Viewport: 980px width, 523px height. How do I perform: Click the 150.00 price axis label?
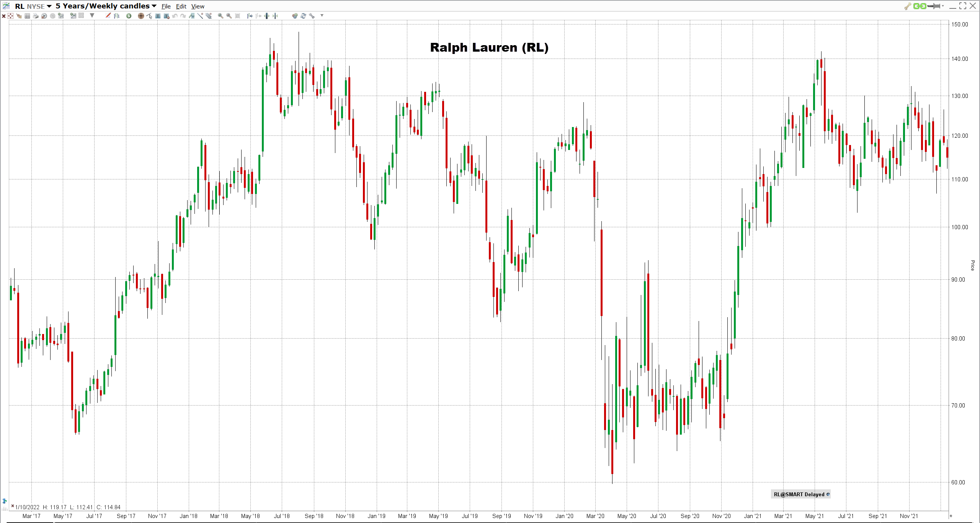pos(960,24)
